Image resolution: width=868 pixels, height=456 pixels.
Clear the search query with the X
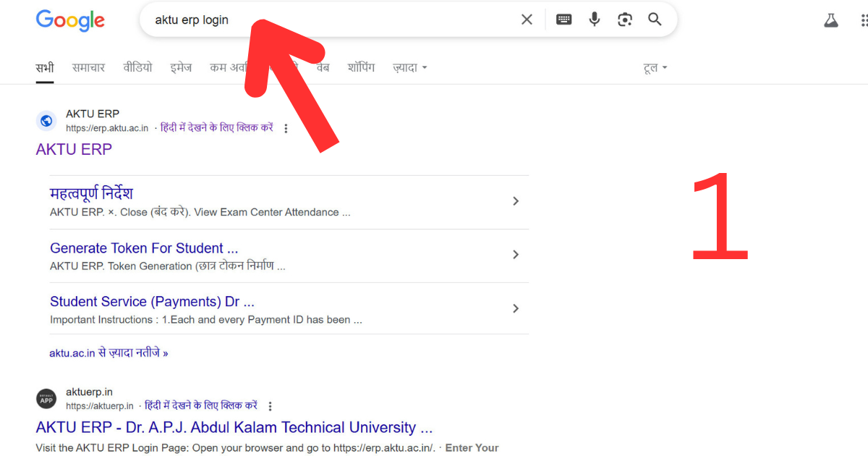pyautogui.click(x=527, y=20)
